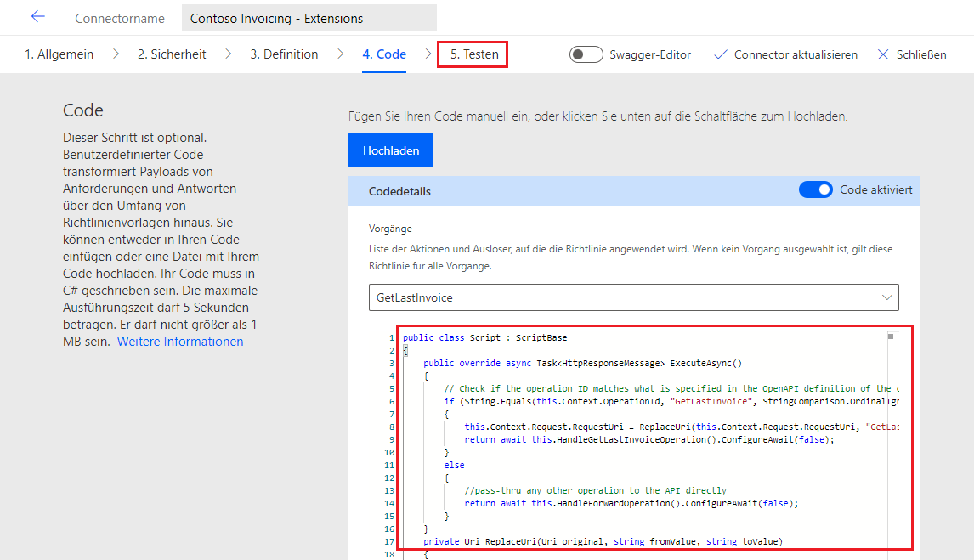This screenshot has height=560, width=974.
Task: Click the Vorgänge label
Action: coord(390,229)
